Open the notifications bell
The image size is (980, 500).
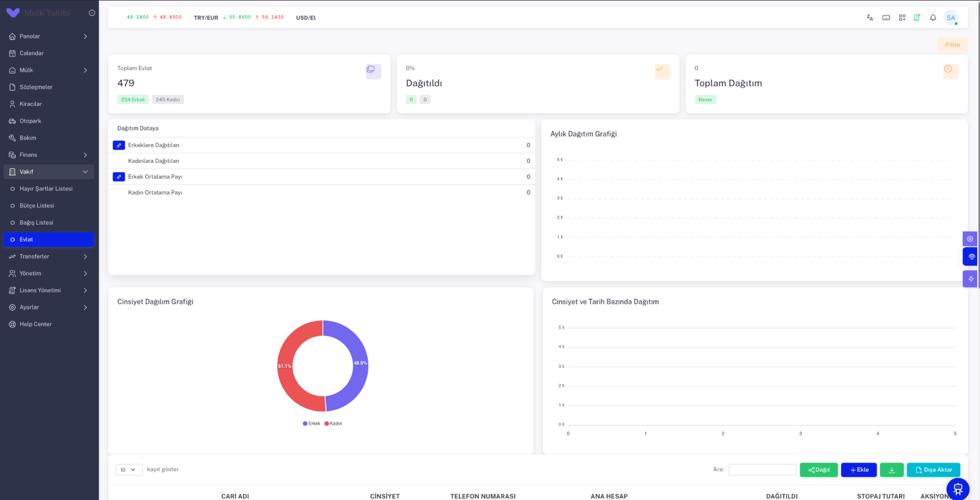point(933,18)
